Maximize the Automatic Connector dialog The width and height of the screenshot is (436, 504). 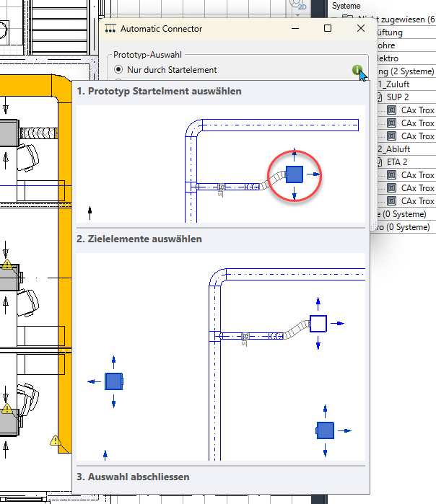tap(328, 29)
